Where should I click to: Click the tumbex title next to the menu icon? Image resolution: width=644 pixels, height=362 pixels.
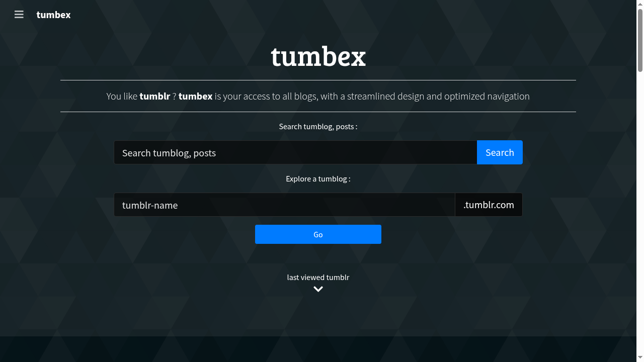click(53, 15)
